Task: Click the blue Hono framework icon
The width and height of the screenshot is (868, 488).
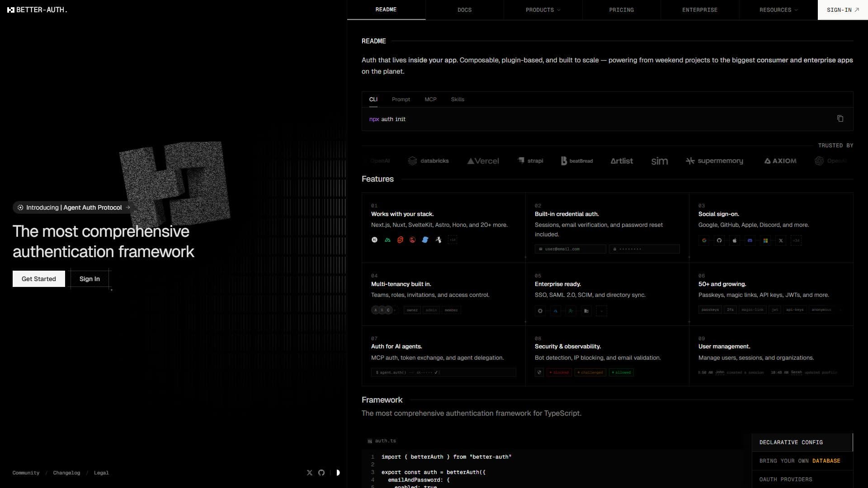Action: click(425, 240)
